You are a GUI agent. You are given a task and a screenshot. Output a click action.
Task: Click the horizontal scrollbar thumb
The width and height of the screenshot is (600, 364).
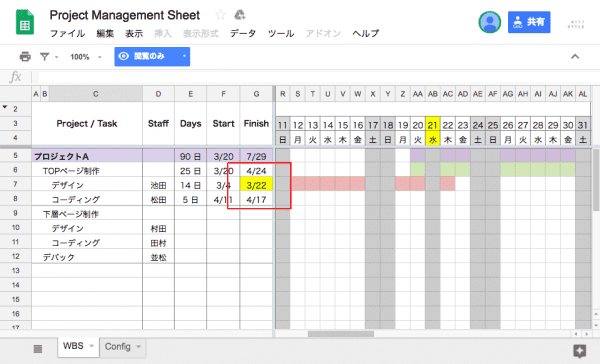click(341, 334)
